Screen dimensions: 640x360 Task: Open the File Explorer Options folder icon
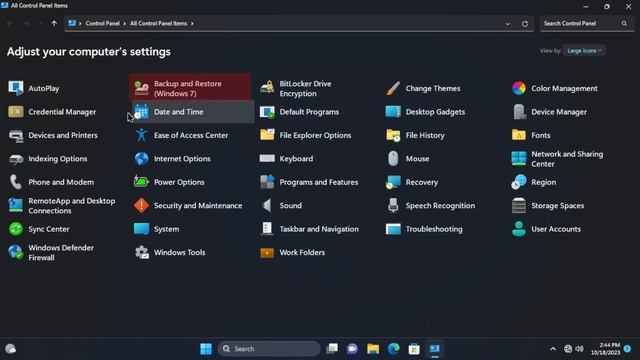[x=267, y=135]
